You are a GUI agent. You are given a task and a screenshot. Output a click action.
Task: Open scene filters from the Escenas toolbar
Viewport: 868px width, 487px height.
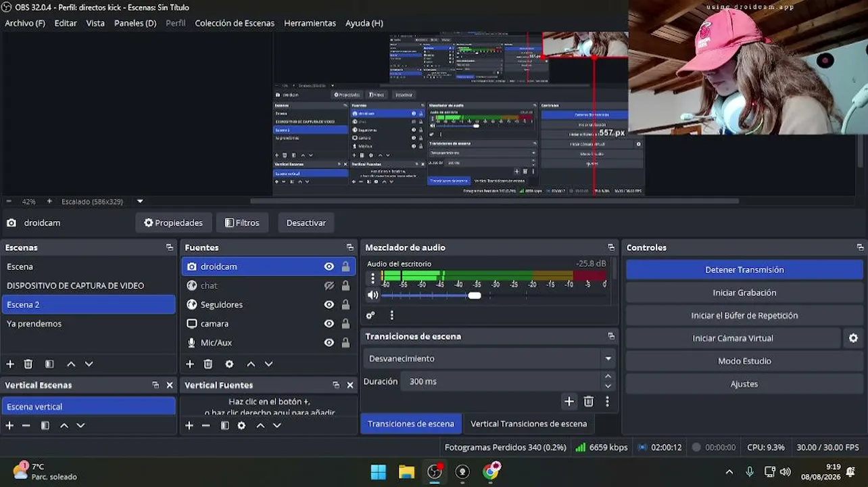pos(49,364)
